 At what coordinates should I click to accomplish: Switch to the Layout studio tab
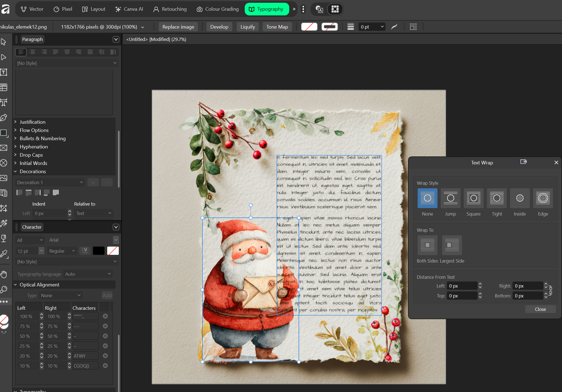[94, 9]
